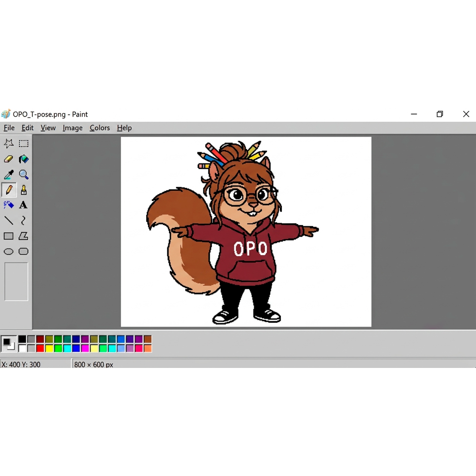Open the Image menu
Screen dimensions: 476x476
coord(72,128)
